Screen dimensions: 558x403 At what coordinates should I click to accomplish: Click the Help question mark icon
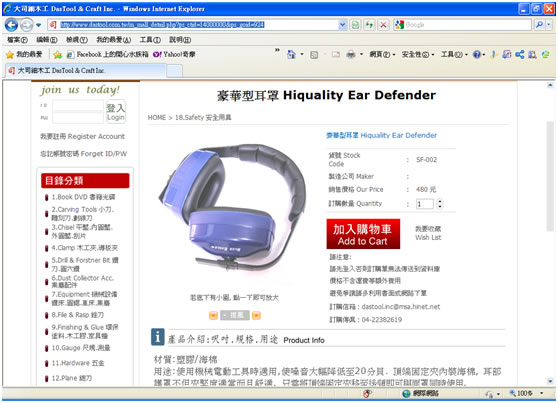tap(477, 54)
